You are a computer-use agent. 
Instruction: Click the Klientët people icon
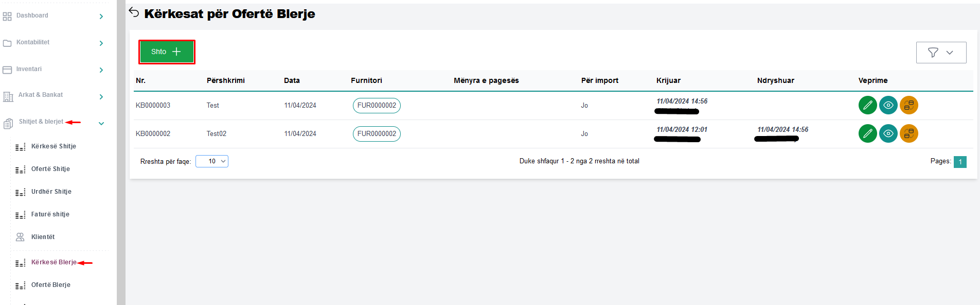(x=20, y=237)
